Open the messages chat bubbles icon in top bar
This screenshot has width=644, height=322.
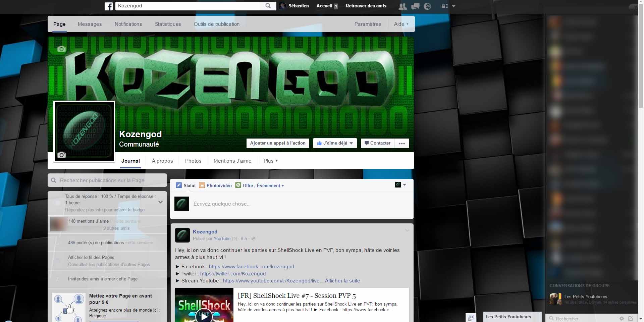click(x=415, y=6)
